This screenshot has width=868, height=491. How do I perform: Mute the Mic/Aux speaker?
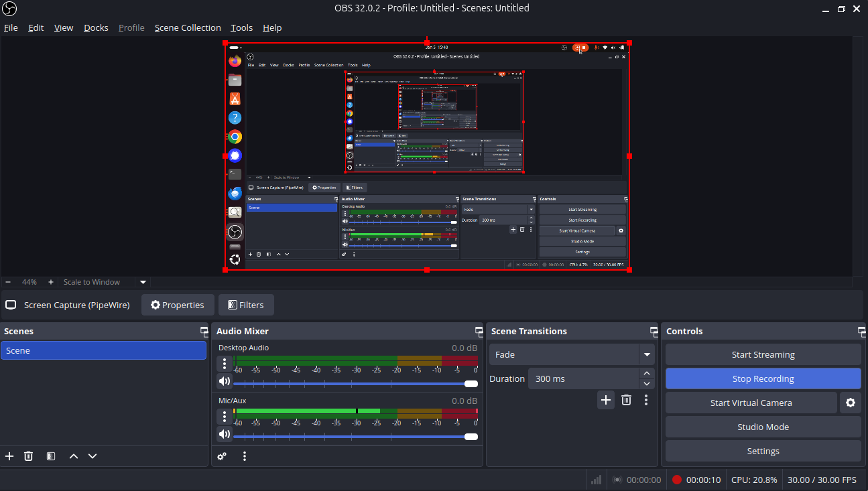tap(225, 434)
